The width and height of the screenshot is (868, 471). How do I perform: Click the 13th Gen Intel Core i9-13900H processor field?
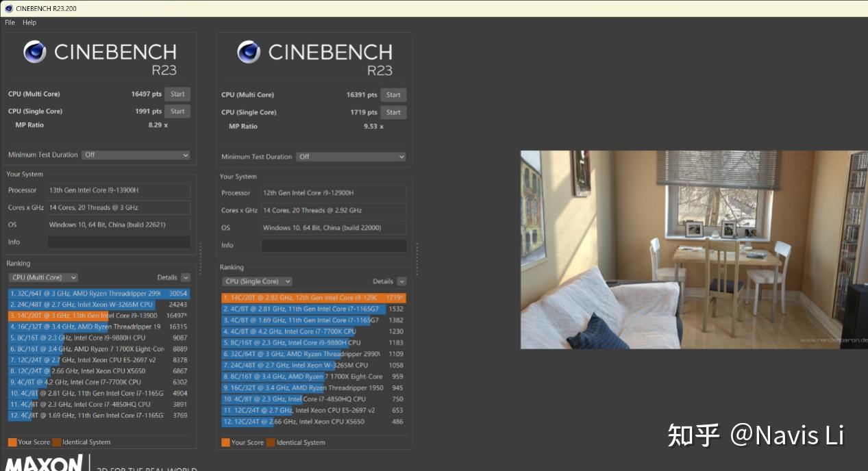[x=119, y=190]
